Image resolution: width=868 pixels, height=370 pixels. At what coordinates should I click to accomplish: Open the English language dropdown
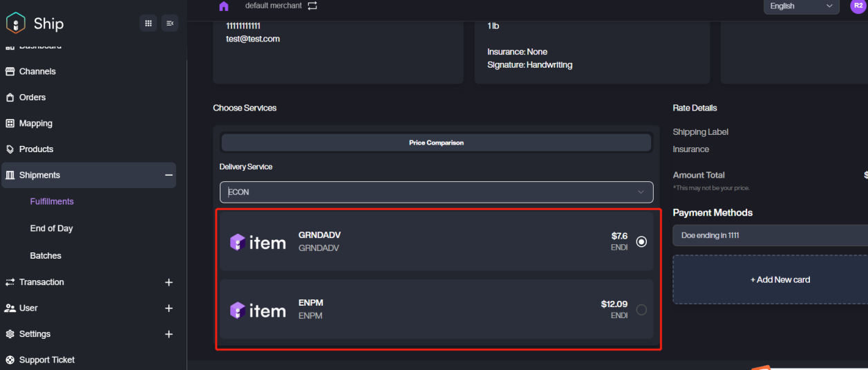tap(801, 6)
